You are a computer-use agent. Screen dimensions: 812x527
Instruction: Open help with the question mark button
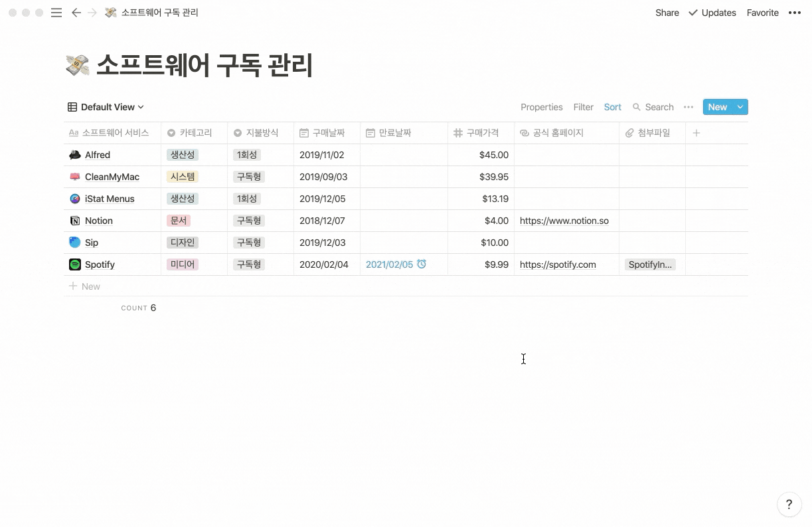pos(789,504)
